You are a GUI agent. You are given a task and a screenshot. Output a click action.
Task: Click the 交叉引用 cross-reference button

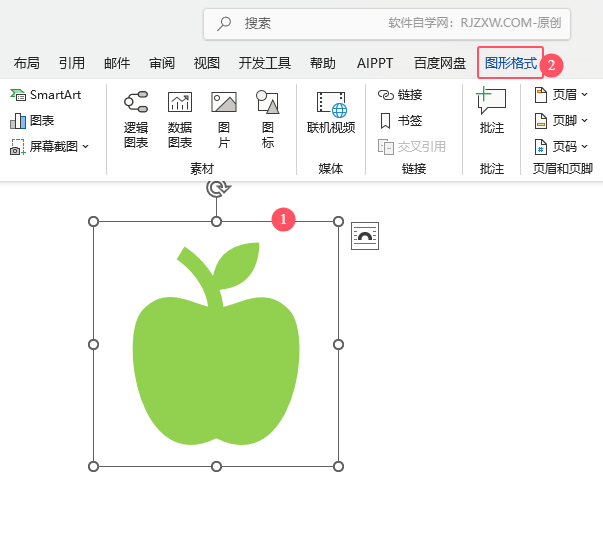pos(411,146)
